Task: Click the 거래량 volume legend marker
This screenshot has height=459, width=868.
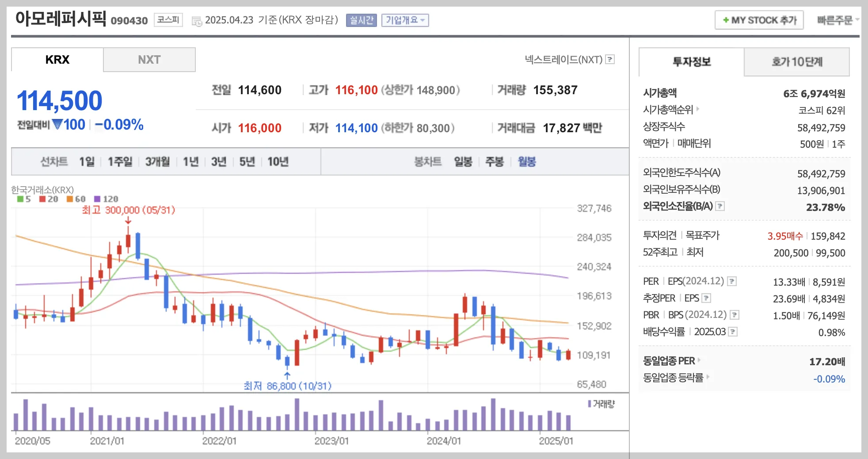Action: coord(590,404)
